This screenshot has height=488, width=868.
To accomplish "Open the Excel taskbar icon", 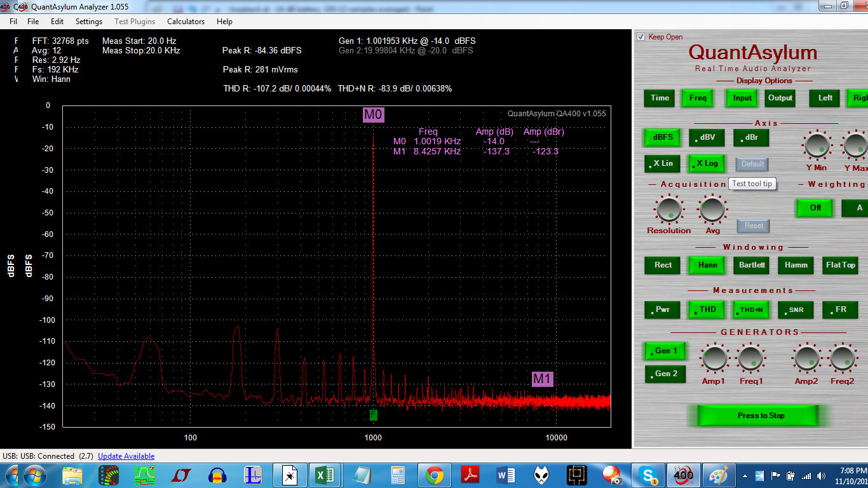I will click(325, 475).
